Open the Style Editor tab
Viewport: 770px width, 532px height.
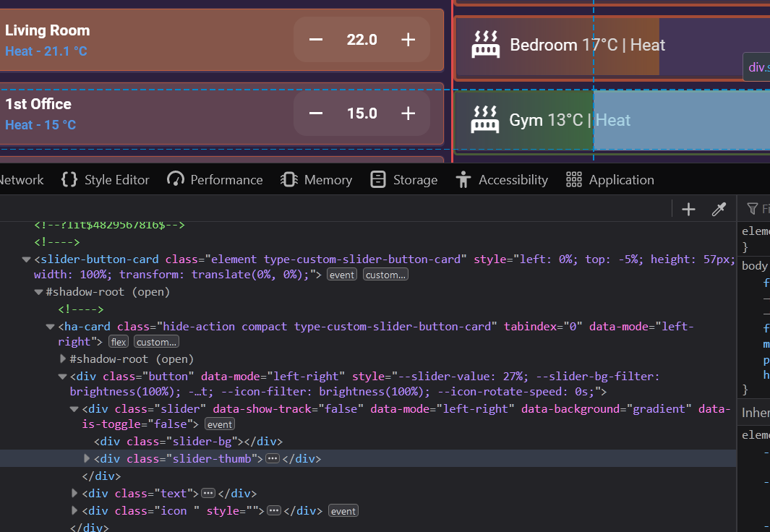106,180
